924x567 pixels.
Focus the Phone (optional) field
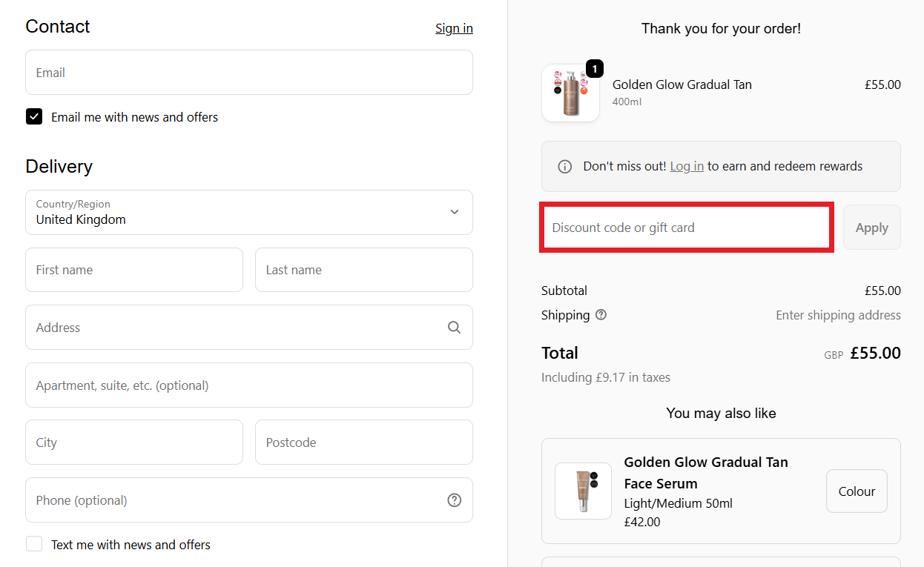249,500
